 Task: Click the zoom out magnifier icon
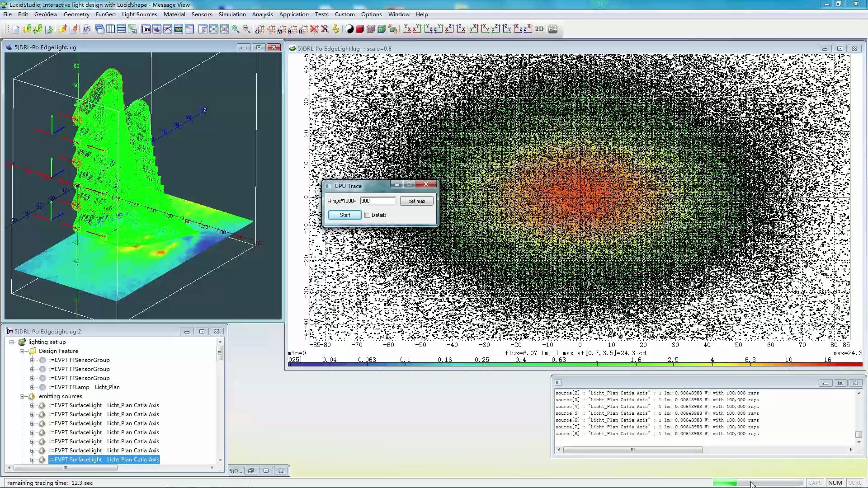coord(246,29)
